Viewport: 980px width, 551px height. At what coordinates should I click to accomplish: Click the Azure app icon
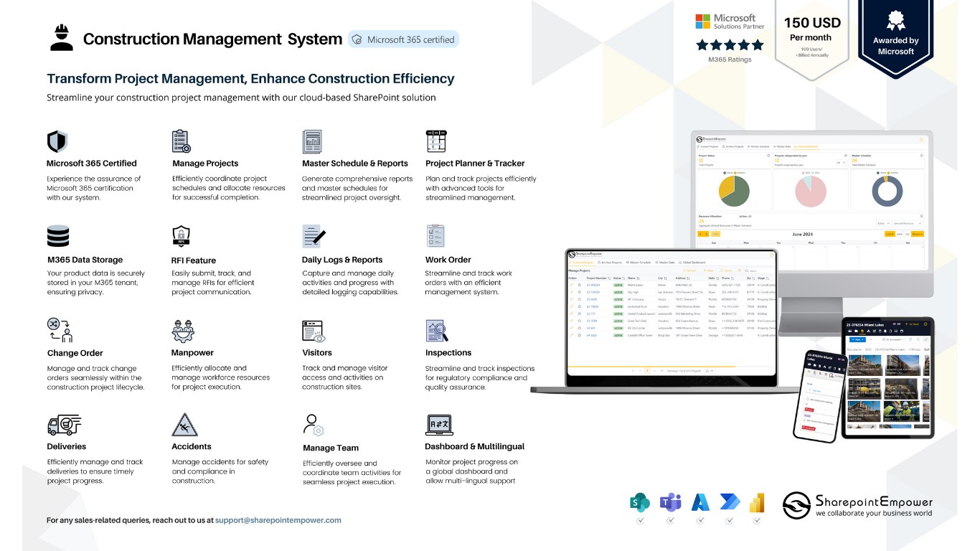click(700, 502)
